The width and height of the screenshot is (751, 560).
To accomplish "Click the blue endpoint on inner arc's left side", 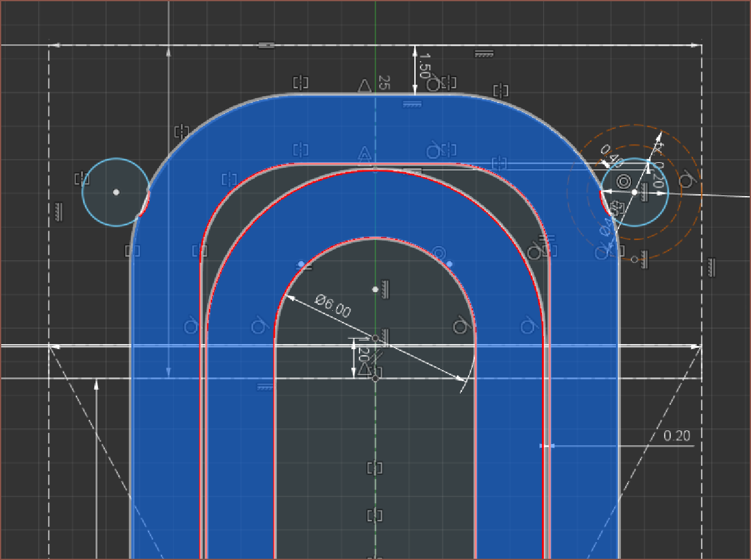I will coord(301,264).
